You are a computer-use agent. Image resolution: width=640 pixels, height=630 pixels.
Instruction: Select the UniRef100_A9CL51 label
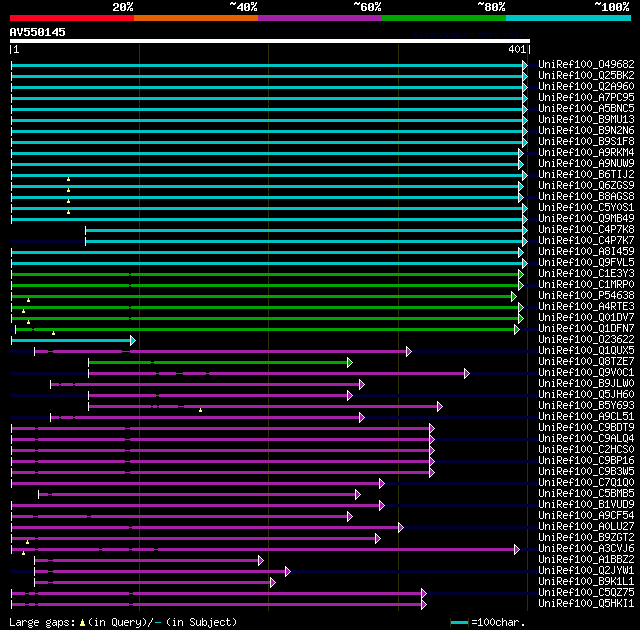pyautogui.click(x=586, y=417)
